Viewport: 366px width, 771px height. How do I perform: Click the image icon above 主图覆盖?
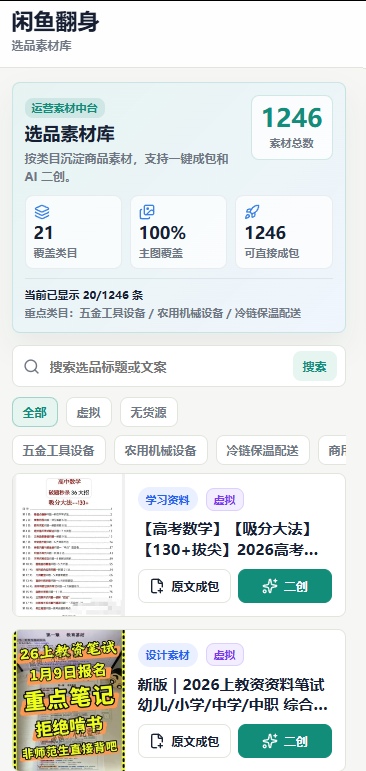[x=147, y=212]
